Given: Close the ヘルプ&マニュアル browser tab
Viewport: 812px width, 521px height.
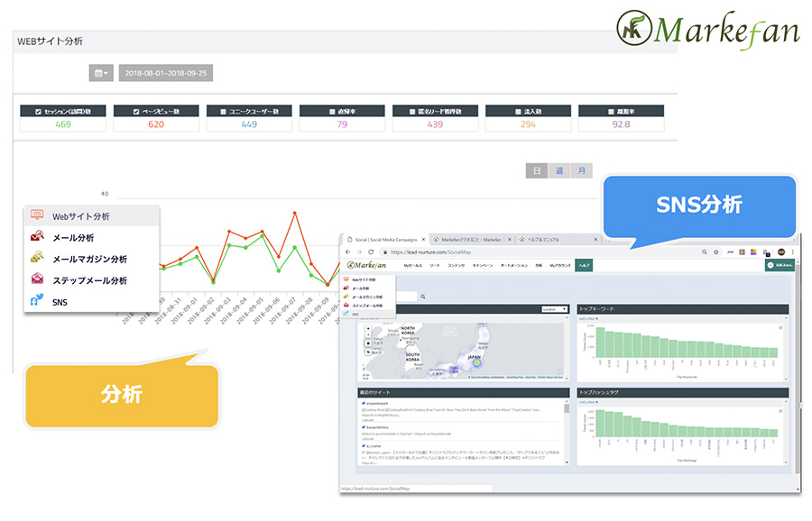Looking at the screenshot, I should (595, 240).
